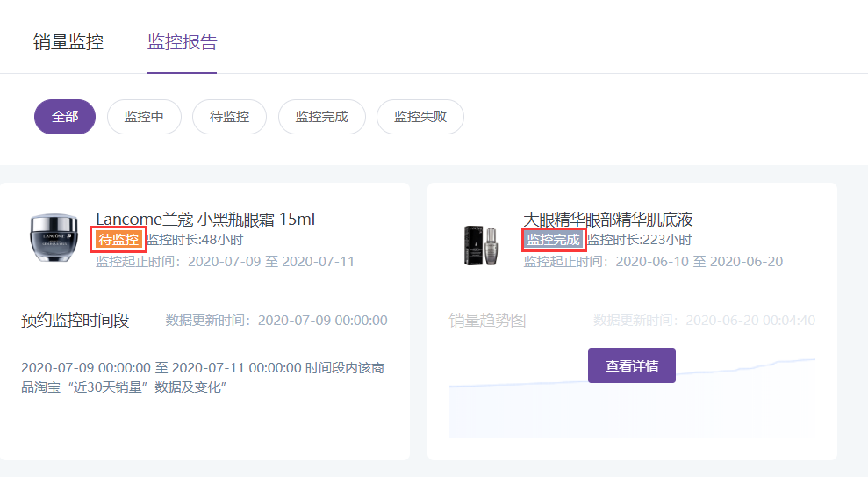Select the 监控时长:223小时 text
This screenshot has height=477, width=868.
(x=640, y=240)
